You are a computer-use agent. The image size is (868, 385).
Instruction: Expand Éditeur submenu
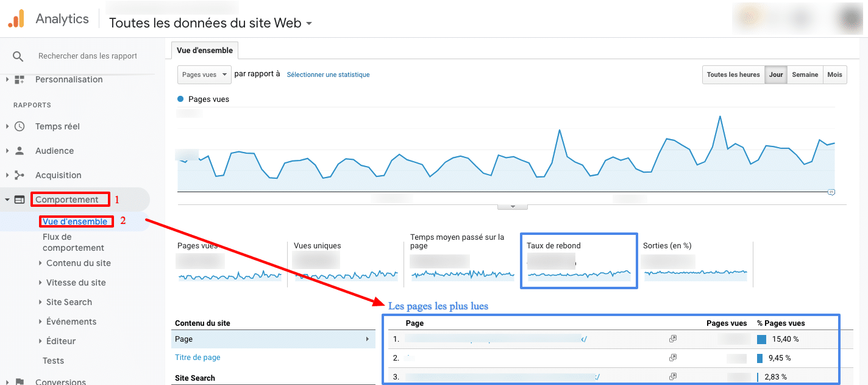click(x=40, y=341)
